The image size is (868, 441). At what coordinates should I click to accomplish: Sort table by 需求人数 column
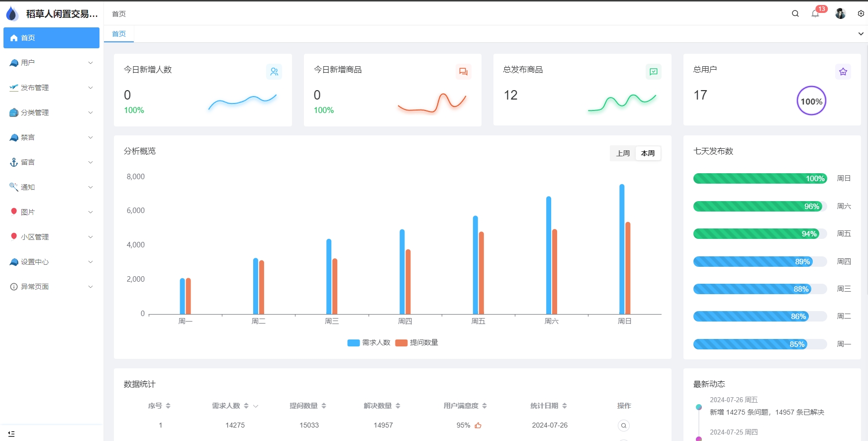pyautogui.click(x=246, y=406)
